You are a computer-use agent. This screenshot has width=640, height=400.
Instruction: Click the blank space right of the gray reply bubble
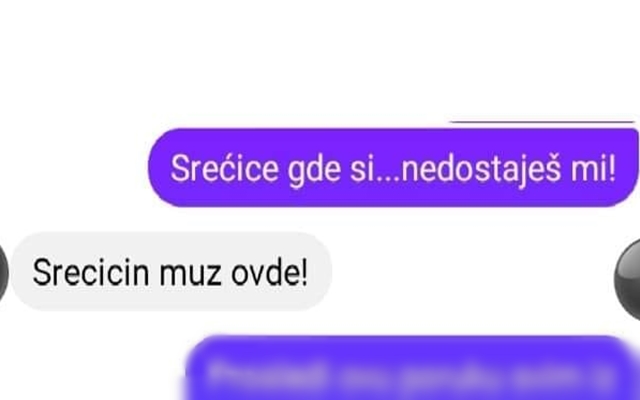(471, 271)
